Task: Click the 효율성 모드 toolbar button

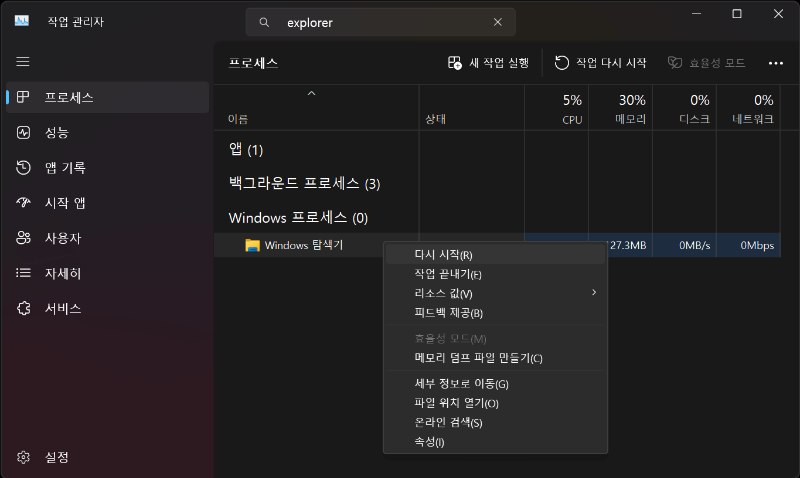Action: point(707,63)
